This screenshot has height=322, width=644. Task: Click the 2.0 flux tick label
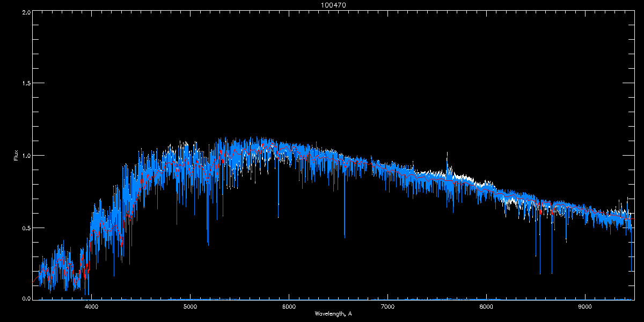25,12
